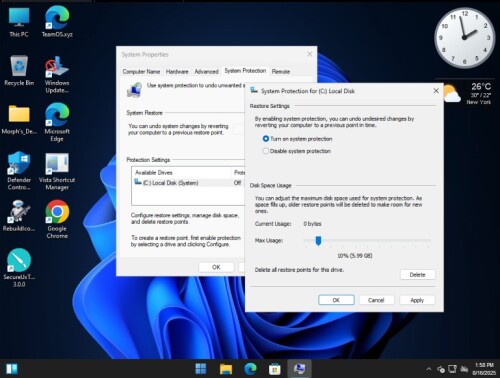Viewport: 500px width, 378px height.
Task: Show hidden system tray icons chevron
Action: 429,369
